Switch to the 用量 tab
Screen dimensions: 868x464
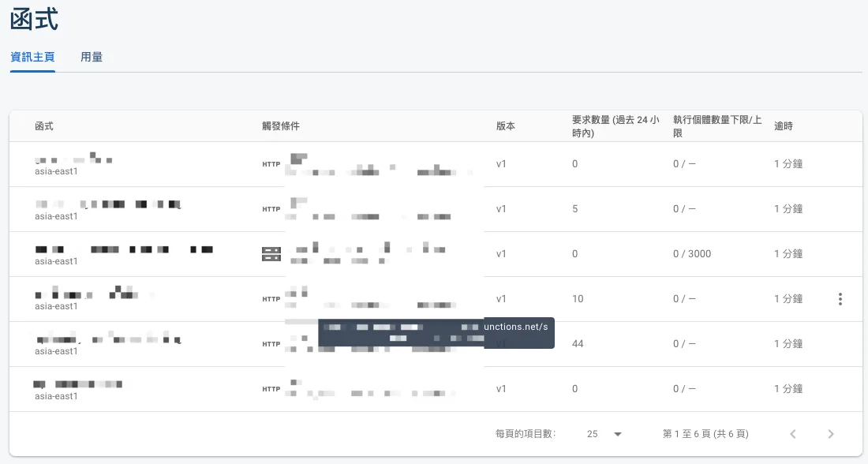[x=92, y=57]
